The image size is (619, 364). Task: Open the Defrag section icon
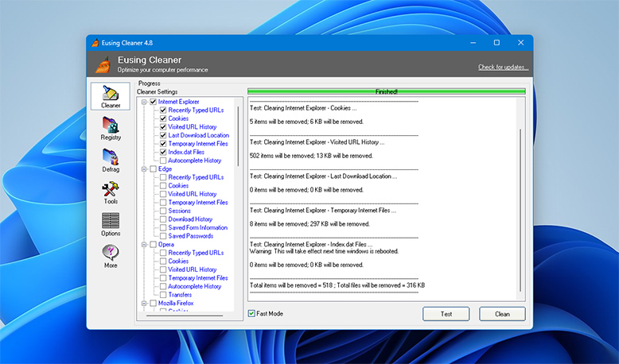(x=110, y=160)
